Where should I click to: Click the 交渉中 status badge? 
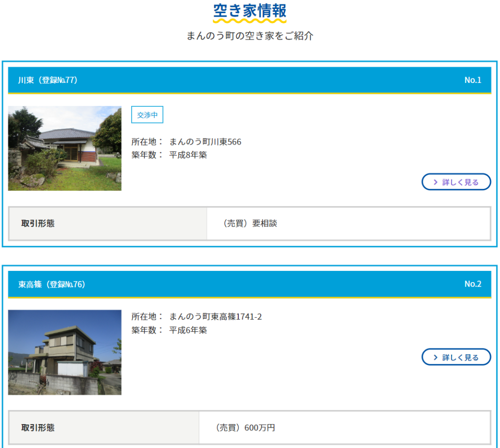[x=147, y=115]
